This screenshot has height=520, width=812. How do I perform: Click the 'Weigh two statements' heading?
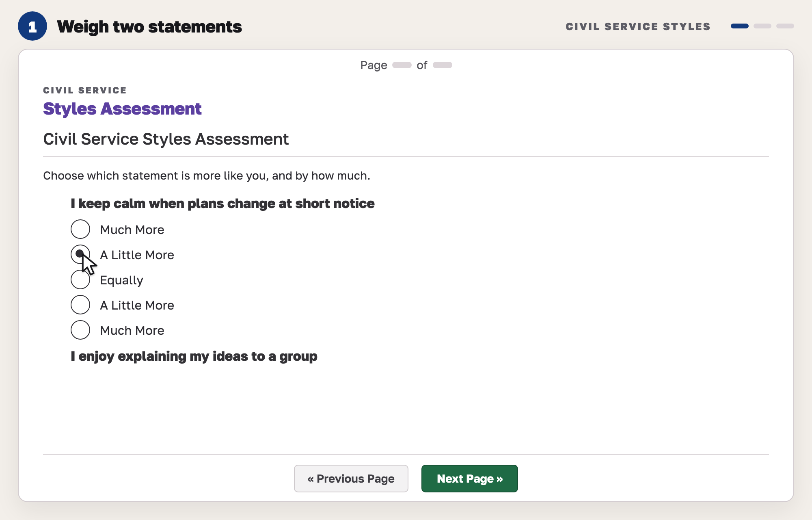[149, 27]
